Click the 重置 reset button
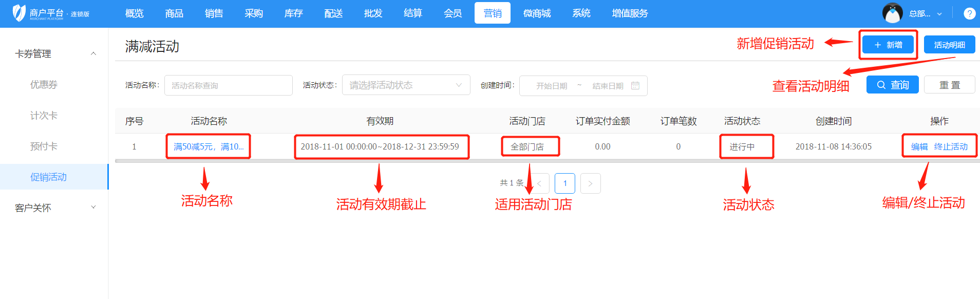 coord(949,85)
